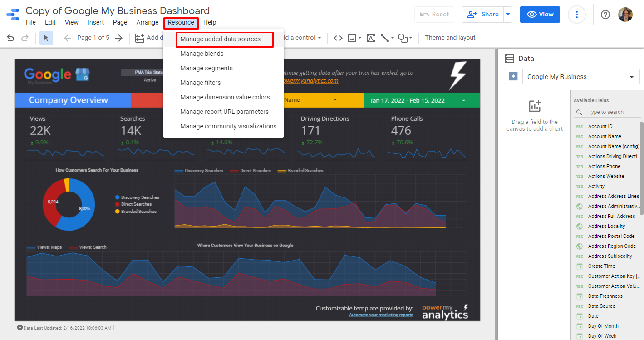The image size is (644, 340).
Task: Open the more options three-dot menu
Action: tap(577, 15)
